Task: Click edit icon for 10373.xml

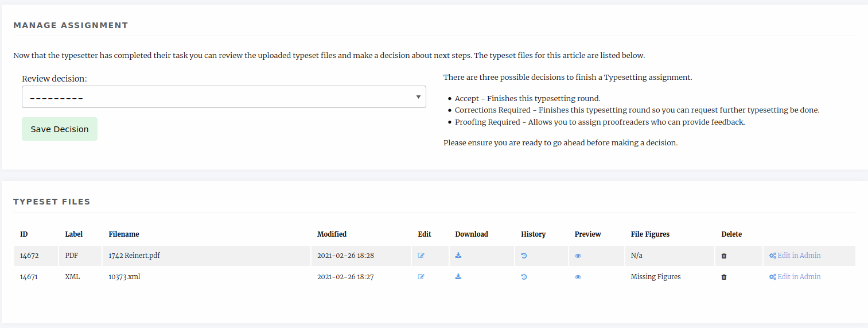Action: tap(421, 277)
